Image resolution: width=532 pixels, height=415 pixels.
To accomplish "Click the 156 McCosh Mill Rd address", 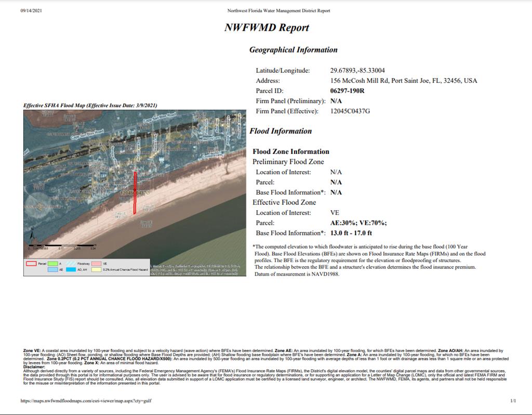I will pyautogui.click(x=404, y=81).
